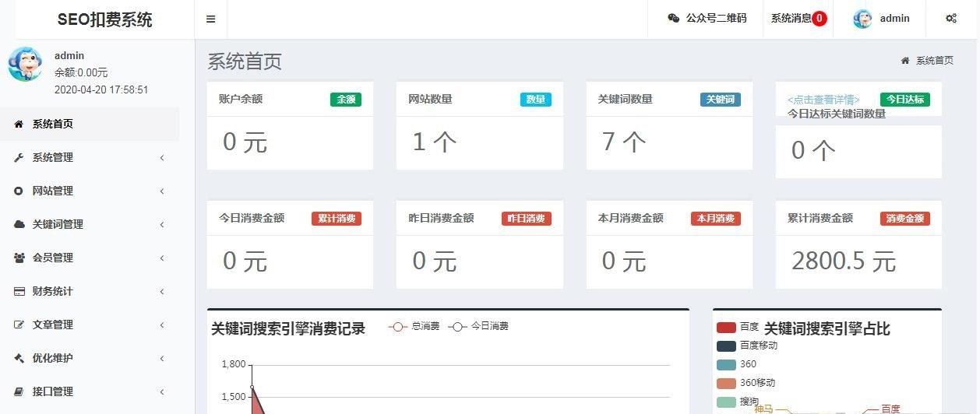980x414 pixels.
Task: Toggle the 百度 red legend swatch
Action: tap(726, 328)
